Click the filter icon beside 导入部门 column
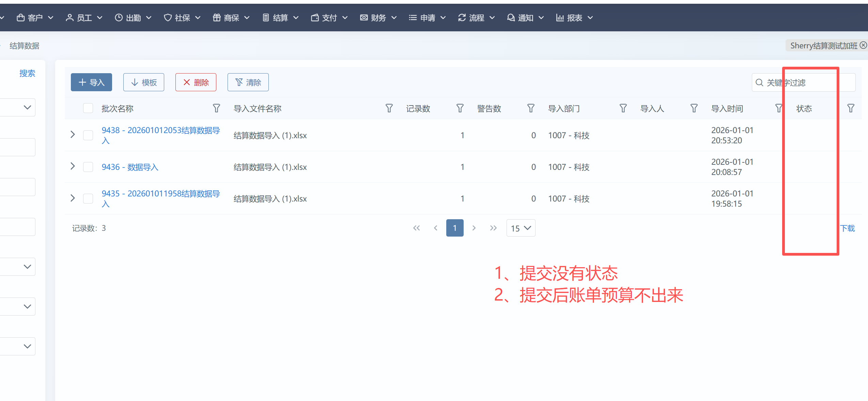The image size is (868, 401). [623, 108]
